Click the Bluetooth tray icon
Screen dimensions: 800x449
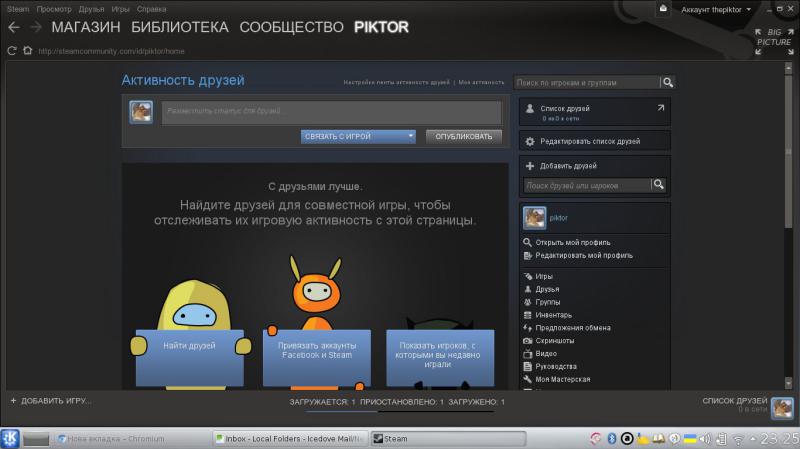click(611, 438)
